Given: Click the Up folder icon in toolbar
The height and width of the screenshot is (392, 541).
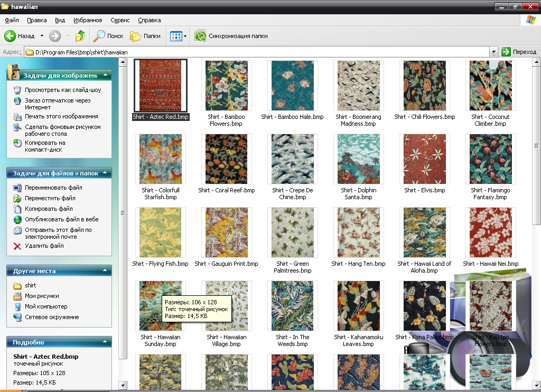Looking at the screenshot, I should pos(80,36).
